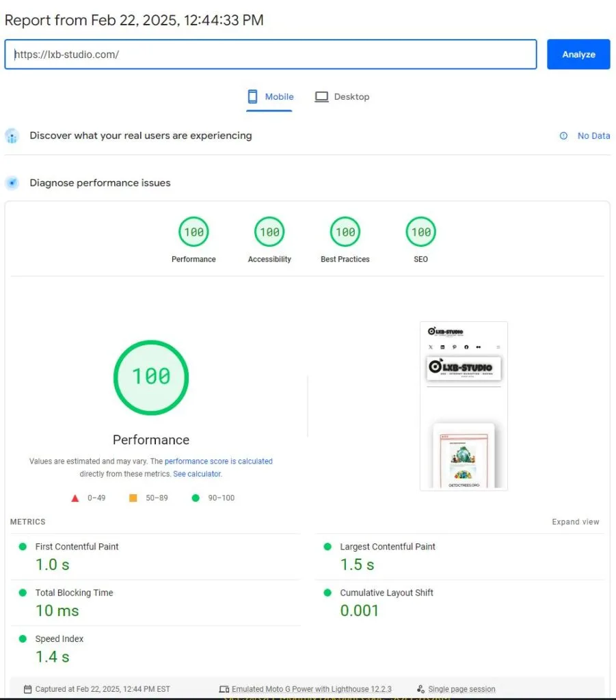This screenshot has width=616, height=700.
Task: Switch to the Mobile tab
Action: 270,97
